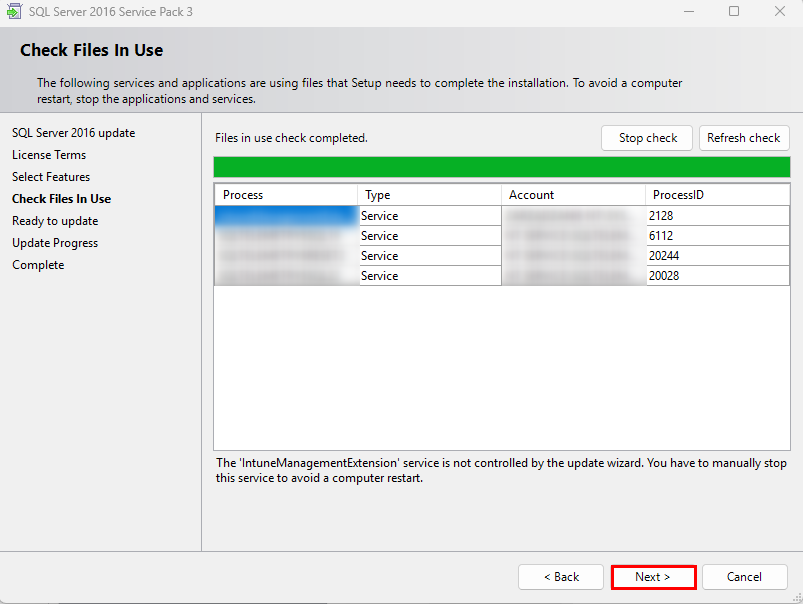Image resolution: width=803 pixels, height=604 pixels.
Task: Open the Update Progress step
Action: click(55, 243)
